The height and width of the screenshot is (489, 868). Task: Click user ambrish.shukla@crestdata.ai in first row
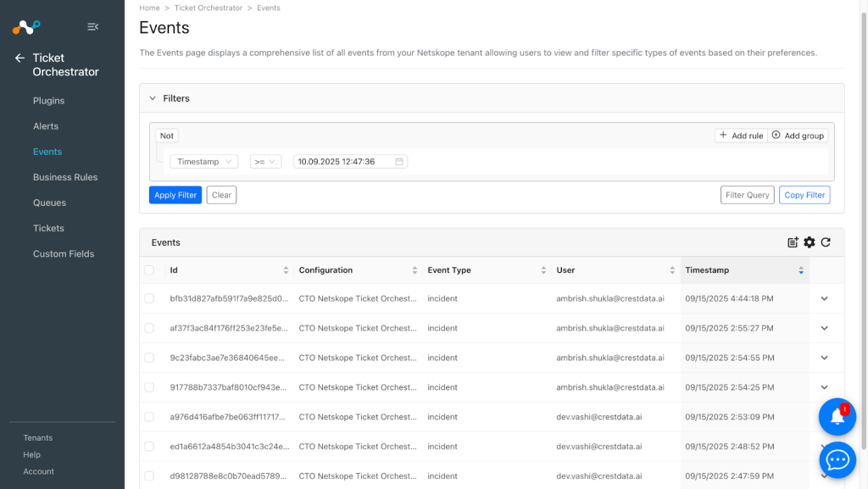[x=610, y=298]
